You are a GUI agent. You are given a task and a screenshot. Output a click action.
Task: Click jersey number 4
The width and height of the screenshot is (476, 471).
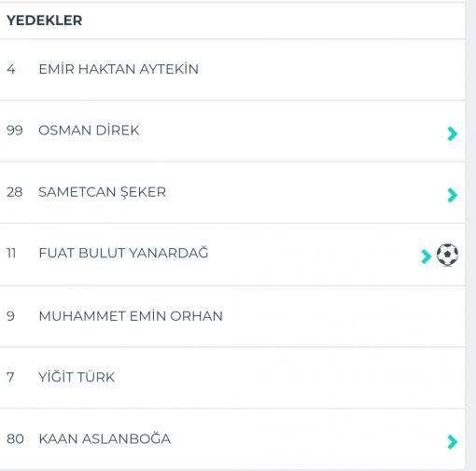click(11, 69)
